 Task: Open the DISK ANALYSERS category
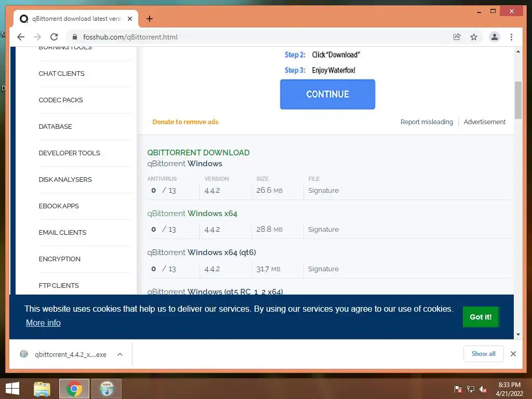tap(65, 179)
